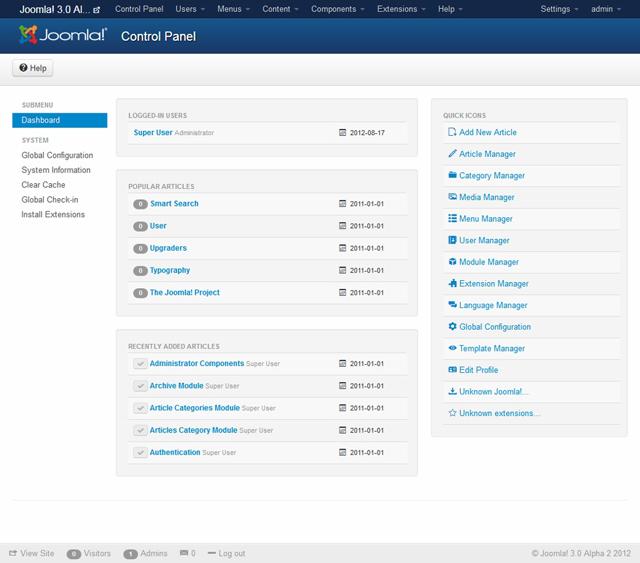Click the Unknown extensions star icon

coord(452,413)
